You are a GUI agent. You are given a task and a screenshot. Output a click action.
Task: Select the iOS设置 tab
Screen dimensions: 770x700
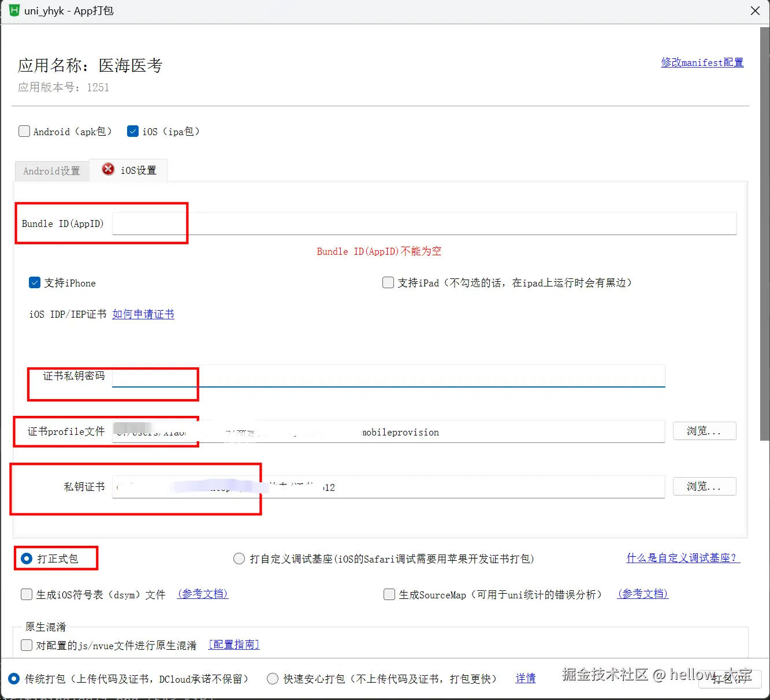pyautogui.click(x=129, y=170)
